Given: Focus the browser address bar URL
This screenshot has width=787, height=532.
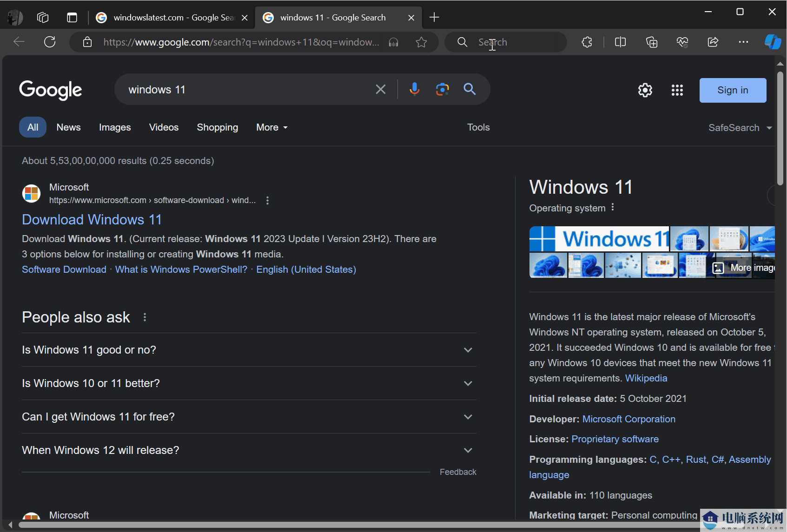Looking at the screenshot, I should (241, 42).
